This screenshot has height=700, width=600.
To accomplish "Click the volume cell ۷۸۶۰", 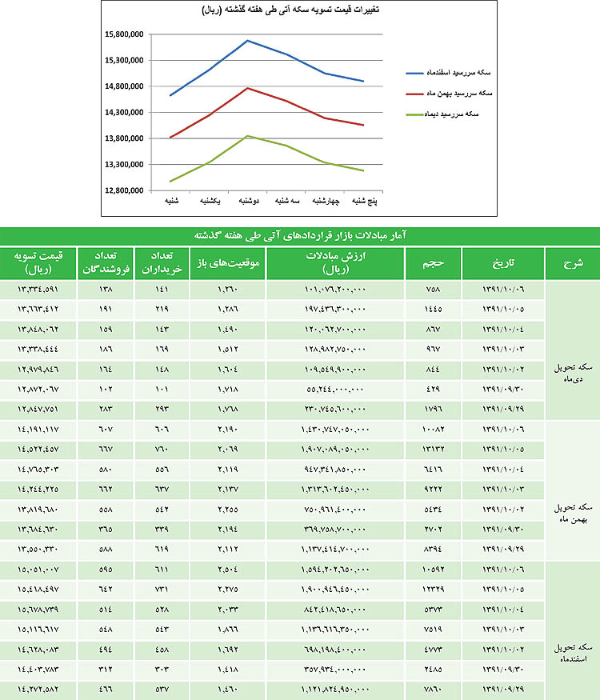I will tap(433, 690).
